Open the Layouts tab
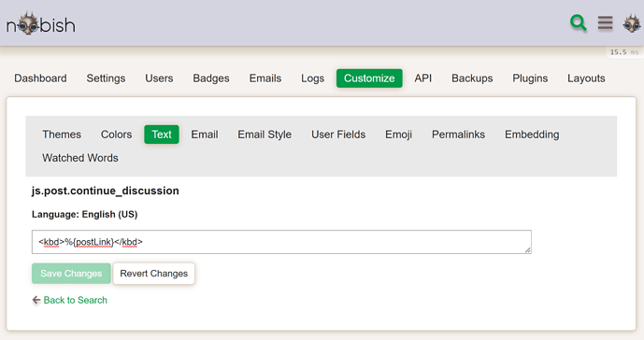This screenshot has height=340, width=644. [586, 78]
